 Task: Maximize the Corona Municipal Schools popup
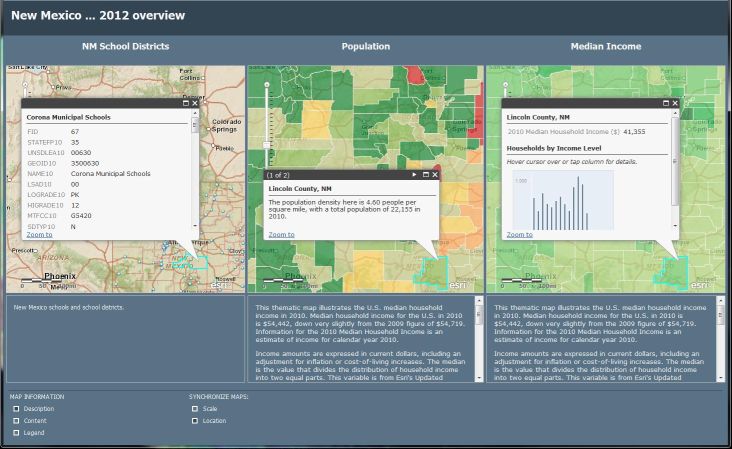(186, 103)
